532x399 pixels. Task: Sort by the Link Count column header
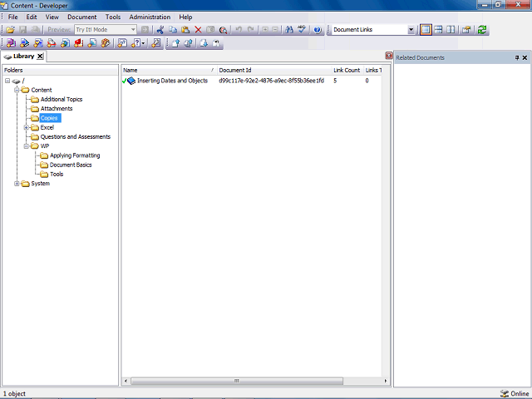pos(347,70)
